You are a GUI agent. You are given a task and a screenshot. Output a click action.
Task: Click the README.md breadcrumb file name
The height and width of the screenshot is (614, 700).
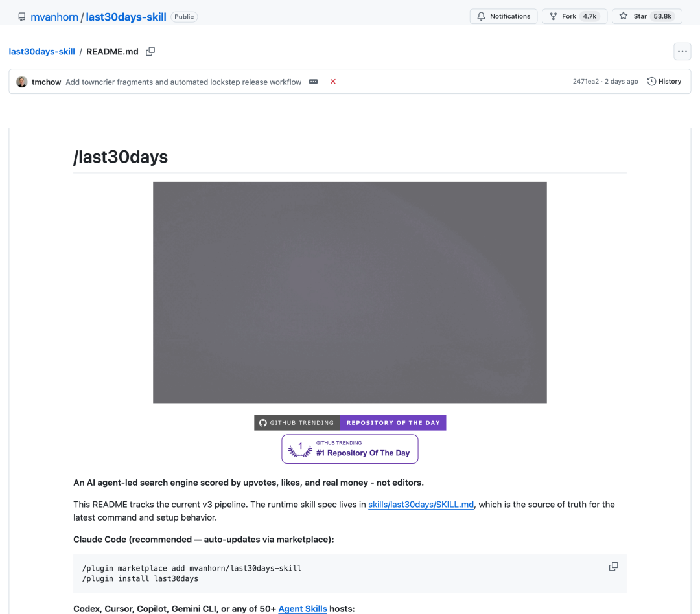[112, 51]
